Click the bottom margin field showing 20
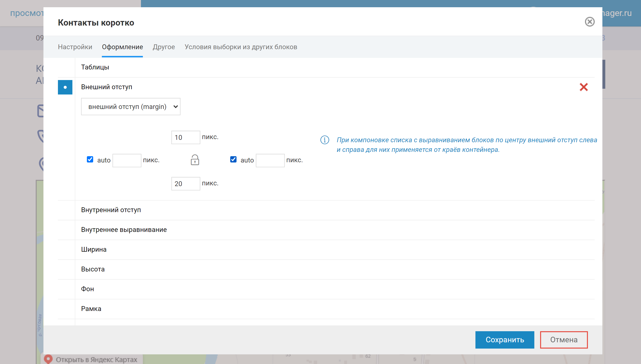The width and height of the screenshot is (641, 364). coord(185,184)
